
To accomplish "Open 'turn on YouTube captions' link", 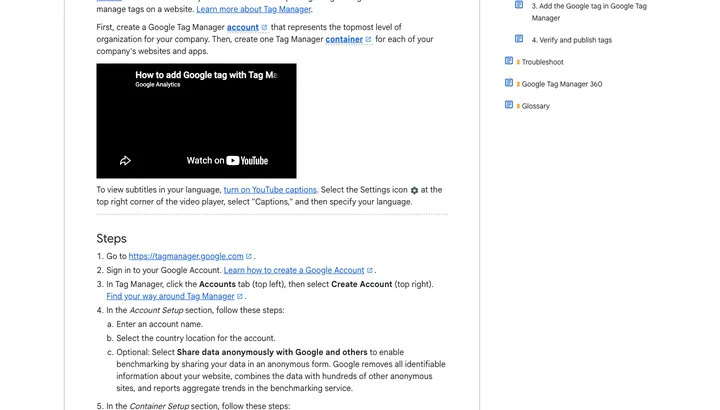I will point(270,190).
